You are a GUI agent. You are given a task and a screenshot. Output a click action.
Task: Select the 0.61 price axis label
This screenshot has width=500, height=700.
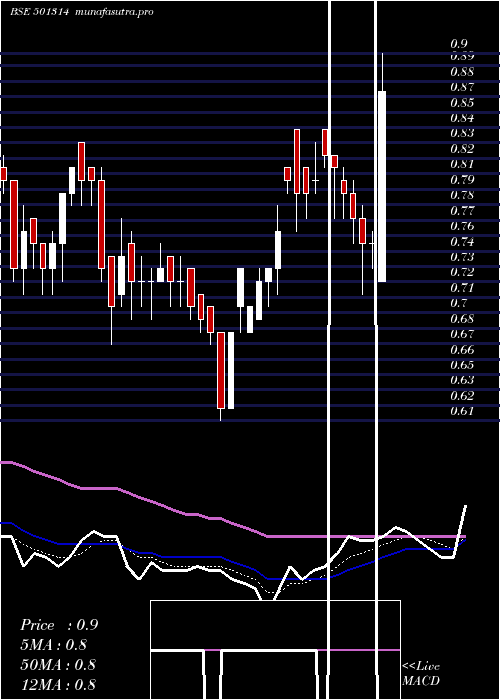point(462,411)
